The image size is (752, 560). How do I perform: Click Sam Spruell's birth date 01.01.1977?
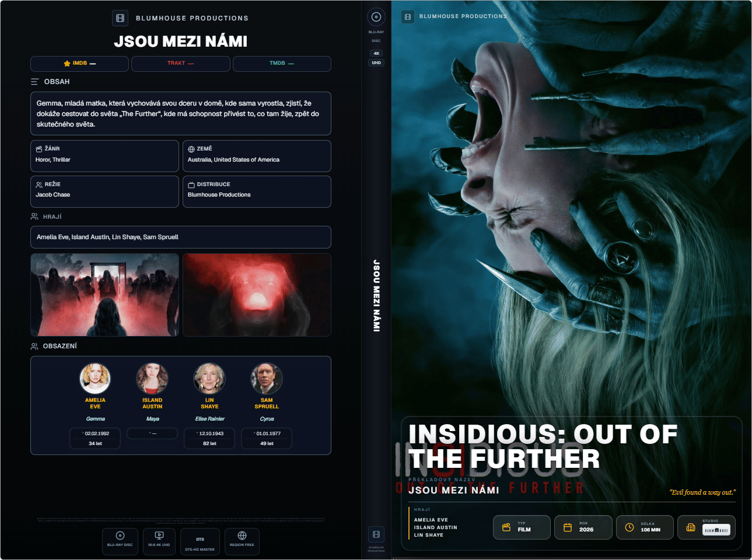pos(268,433)
